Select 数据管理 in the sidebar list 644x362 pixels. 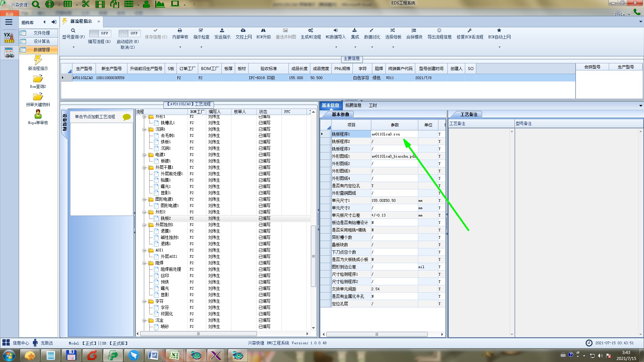pos(41,50)
